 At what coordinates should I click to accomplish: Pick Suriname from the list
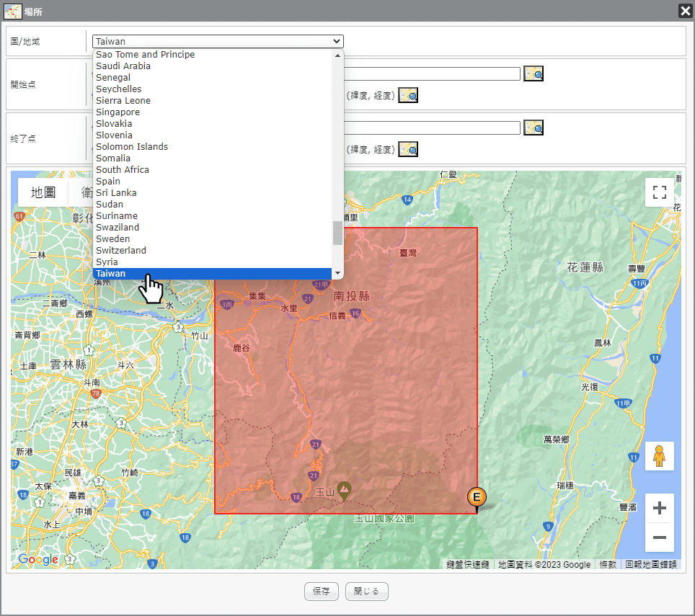(x=212, y=215)
